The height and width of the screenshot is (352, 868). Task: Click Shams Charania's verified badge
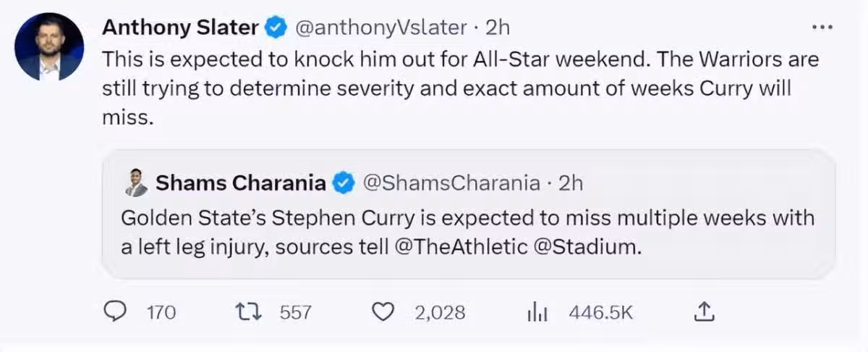342,183
